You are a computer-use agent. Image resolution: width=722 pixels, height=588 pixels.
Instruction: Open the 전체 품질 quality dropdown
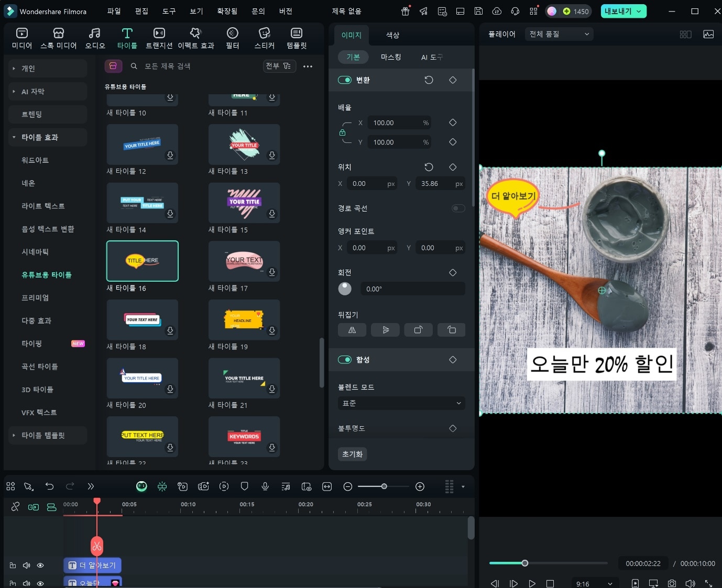tap(559, 34)
